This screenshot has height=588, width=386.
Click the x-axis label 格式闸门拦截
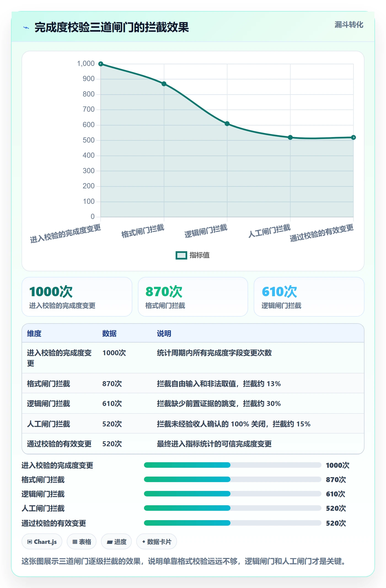(143, 231)
